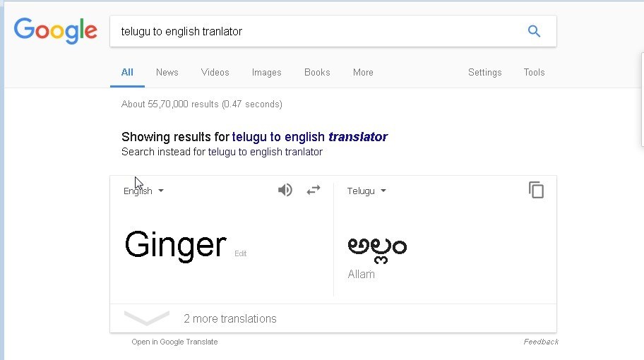Click Open in Google Translate link
The height and width of the screenshot is (360, 644).
click(174, 342)
